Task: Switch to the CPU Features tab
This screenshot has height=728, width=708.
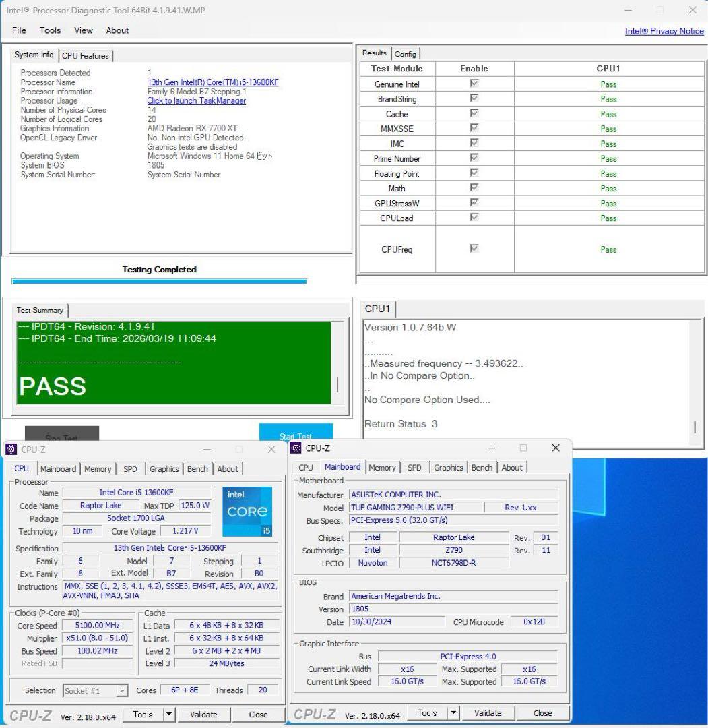Action: (86, 56)
